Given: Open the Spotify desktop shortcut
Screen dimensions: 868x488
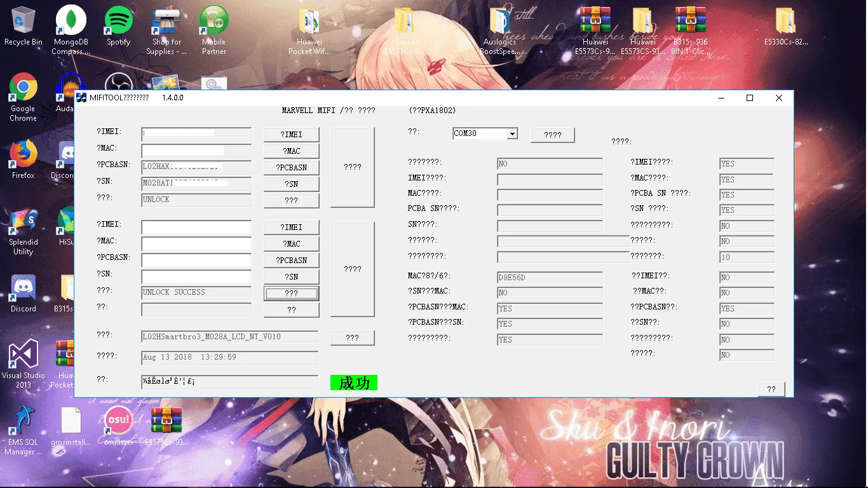Looking at the screenshot, I should coord(118,27).
